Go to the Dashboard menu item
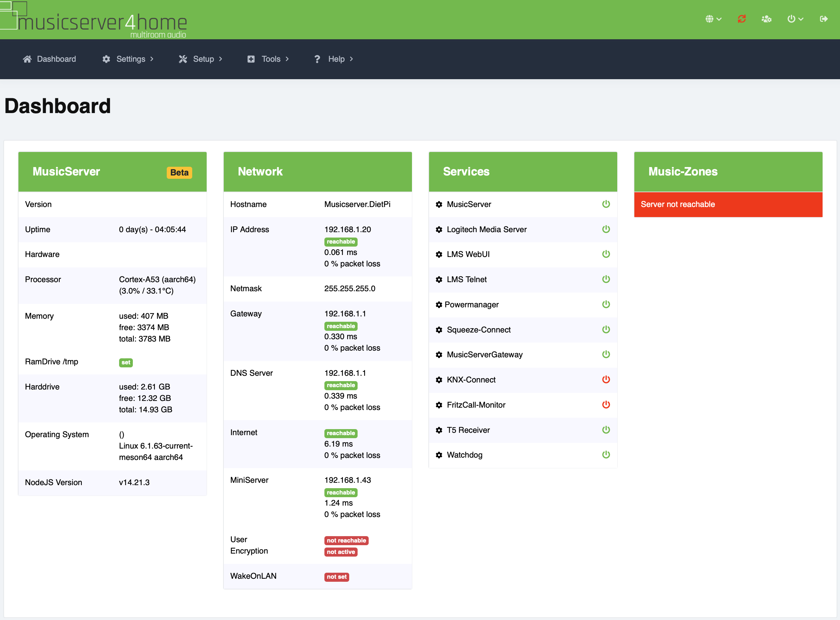The image size is (840, 620). tap(50, 59)
